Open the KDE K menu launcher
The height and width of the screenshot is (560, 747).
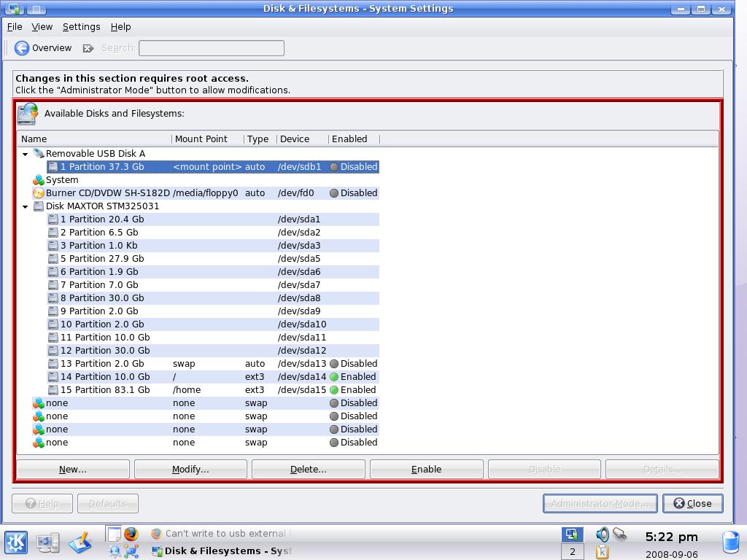click(x=16, y=542)
